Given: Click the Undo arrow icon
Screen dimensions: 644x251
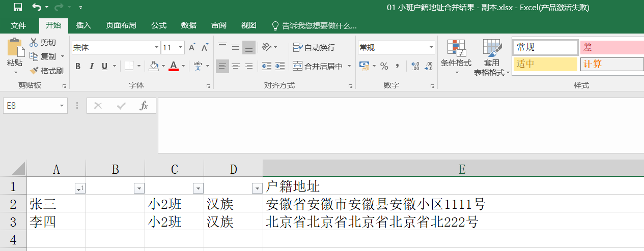Looking at the screenshot, I should [36, 7].
